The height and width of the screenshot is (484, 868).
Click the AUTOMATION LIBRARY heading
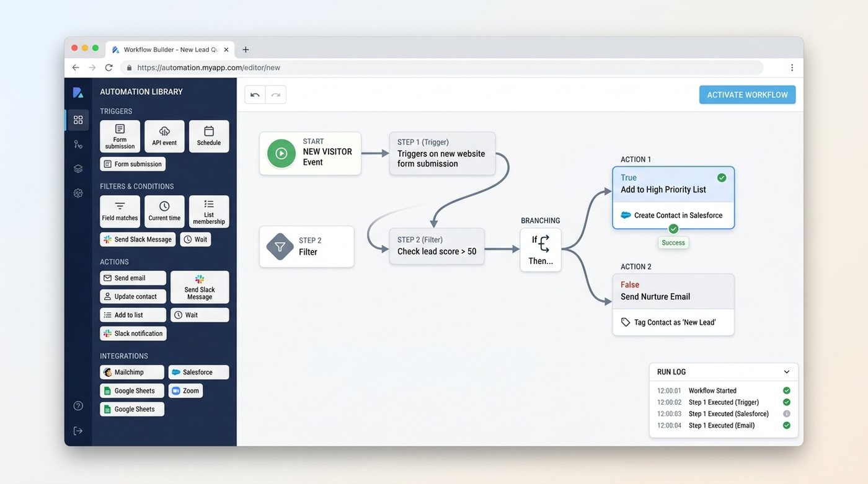point(141,92)
